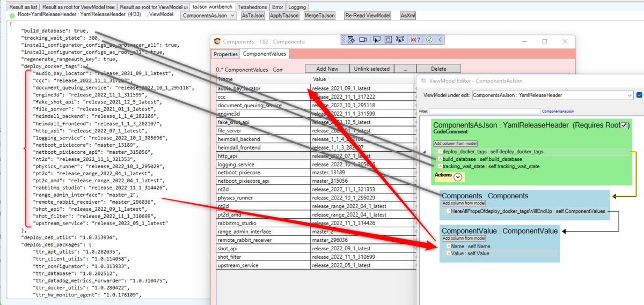Viewport: 644px width, 305px height.
Task: Click the AsTaJson button
Action: 253,16
